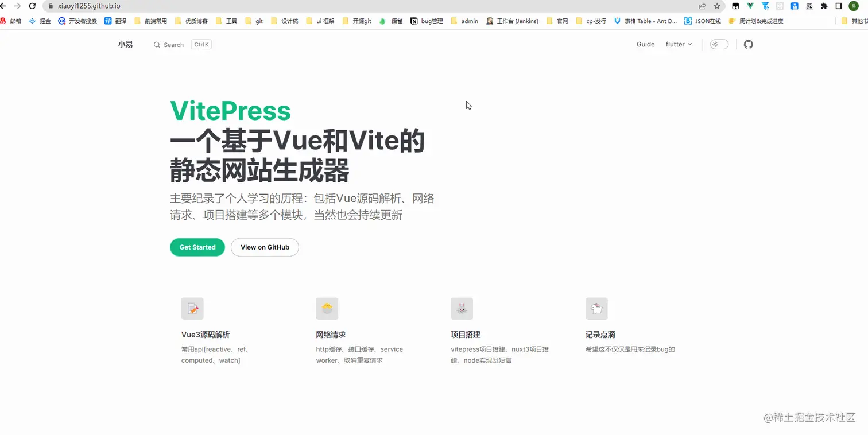Go to 小易 site title home link
This screenshot has width=868, height=435.
[x=125, y=44]
